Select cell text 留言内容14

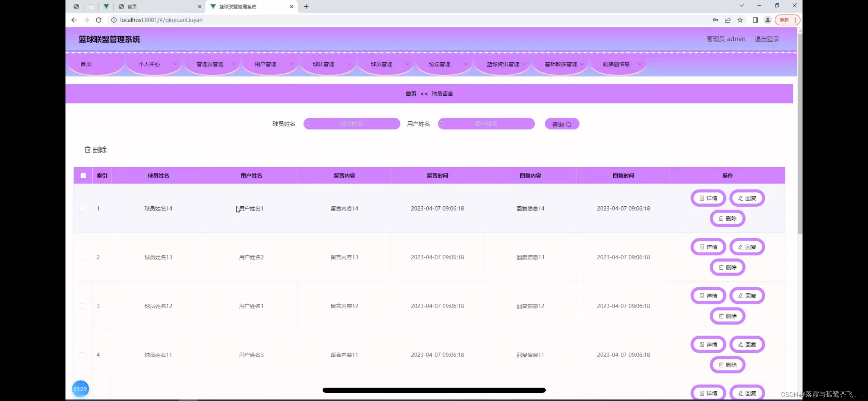[x=344, y=208]
